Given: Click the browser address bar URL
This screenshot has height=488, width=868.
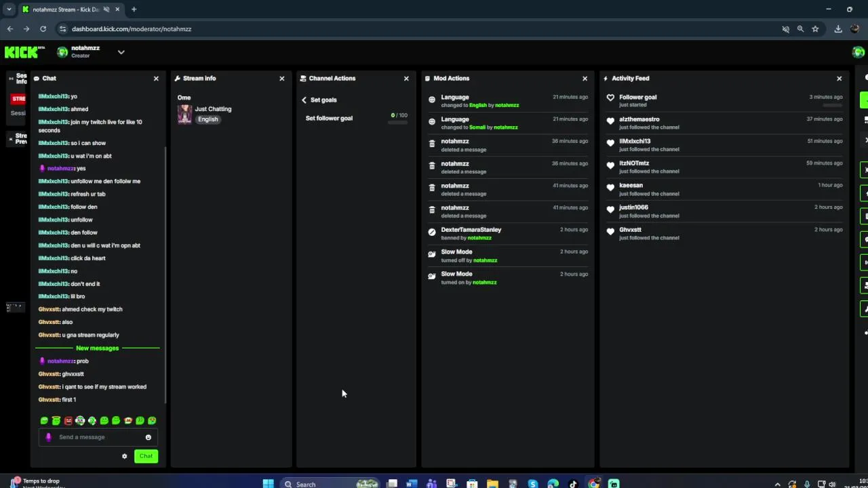Looking at the screenshot, I should (x=132, y=29).
